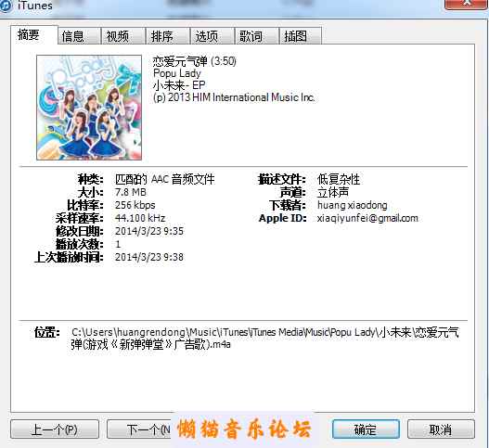489x448 pixels.
Task: Click the copyright line 2013 HIM International Music Inc.
Action: [234, 97]
